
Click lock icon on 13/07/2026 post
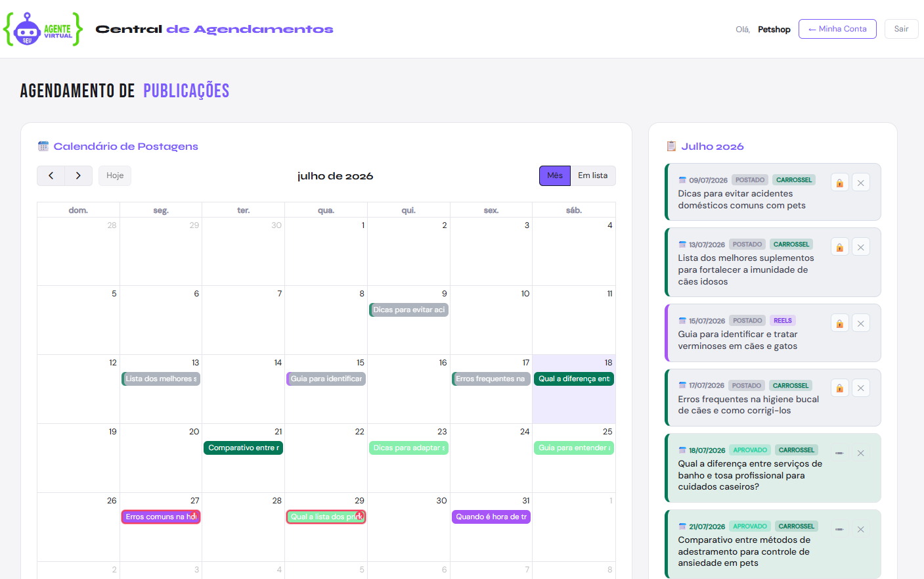click(x=839, y=247)
